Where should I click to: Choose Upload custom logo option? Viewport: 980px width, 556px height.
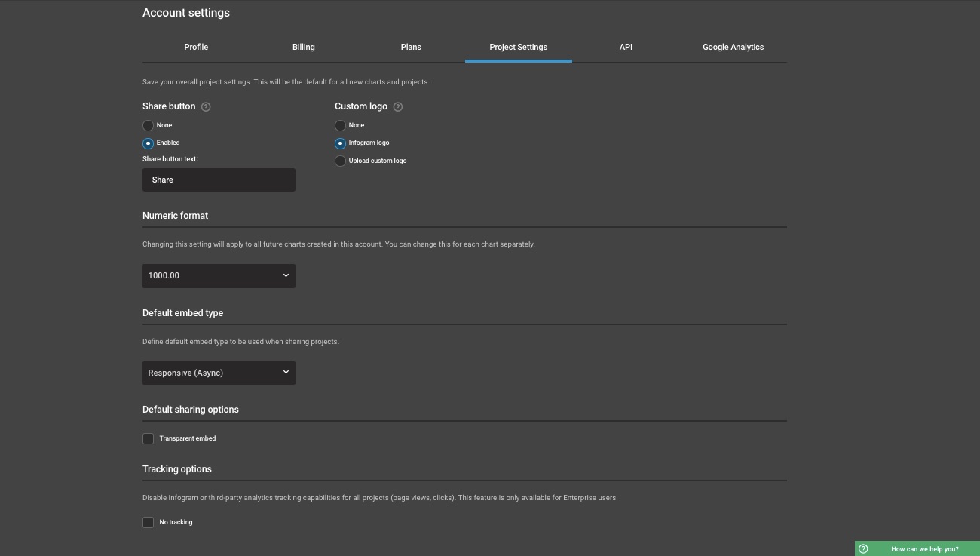[x=341, y=161]
